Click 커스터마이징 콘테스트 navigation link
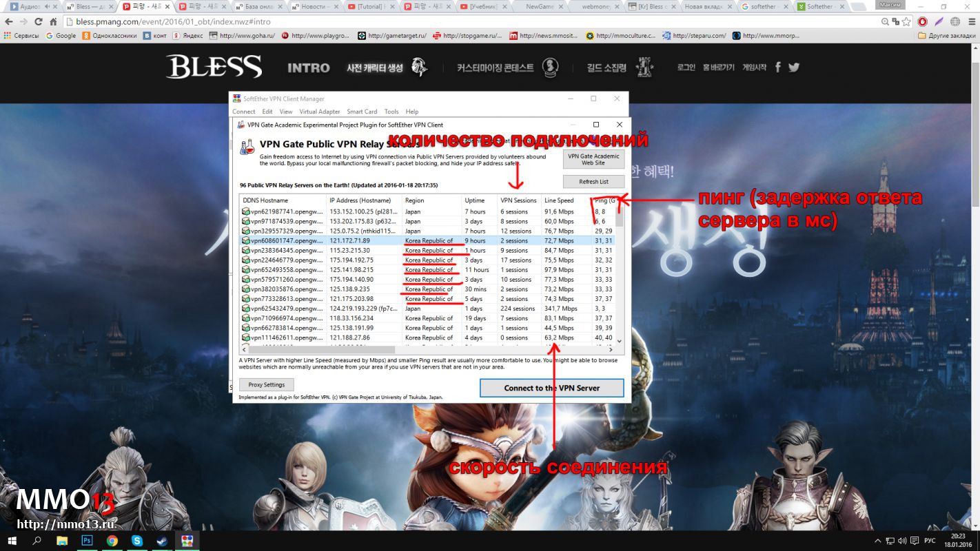 tap(495, 67)
